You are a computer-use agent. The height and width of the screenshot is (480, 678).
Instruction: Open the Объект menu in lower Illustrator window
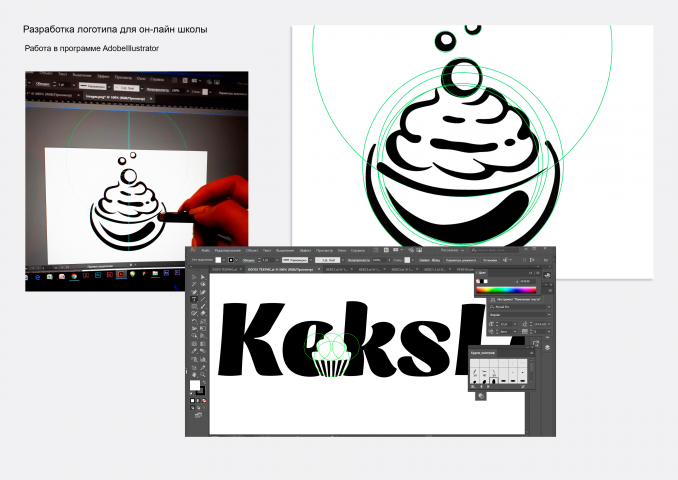[252, 251]
